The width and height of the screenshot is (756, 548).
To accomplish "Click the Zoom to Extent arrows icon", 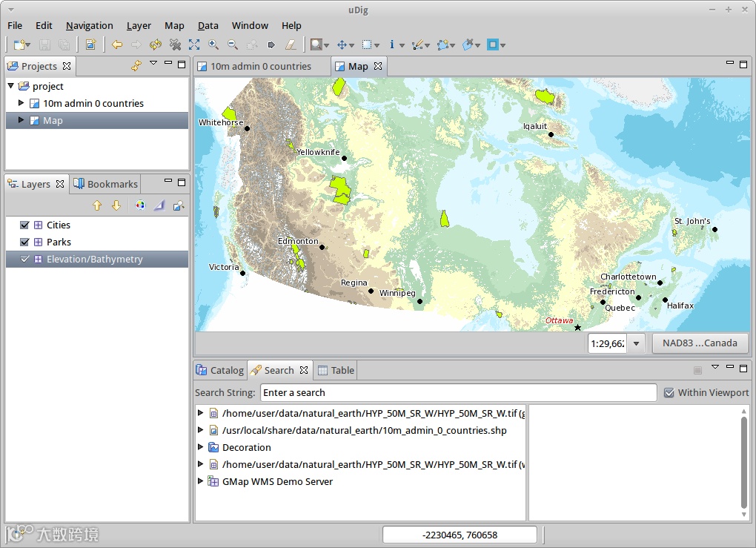I will click(194, 44).
